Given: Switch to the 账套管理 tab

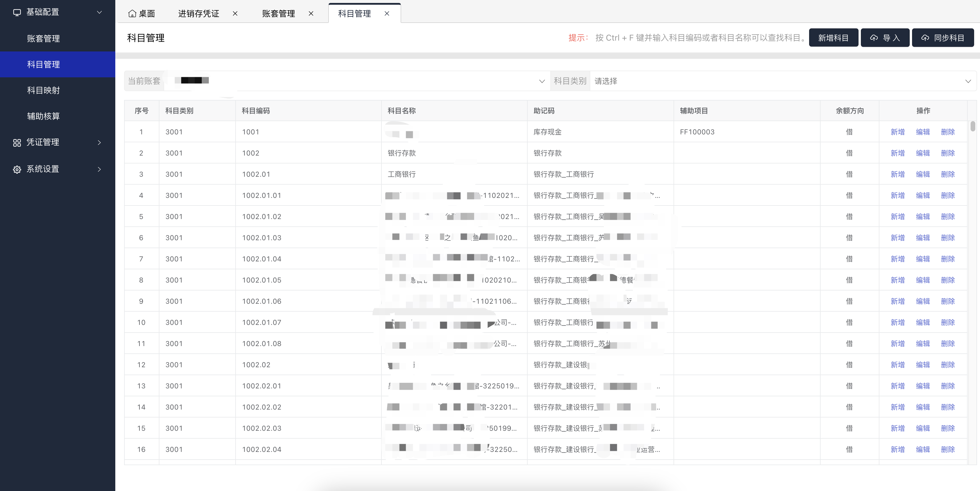Looking at the screenshot, I should [279, 14].
